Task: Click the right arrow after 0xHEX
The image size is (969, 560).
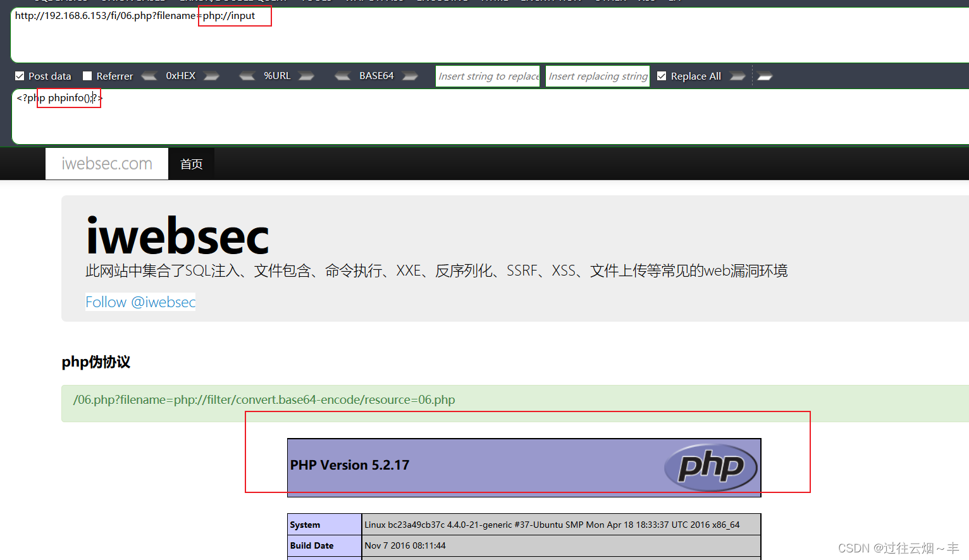Action: tap(211, 76)
